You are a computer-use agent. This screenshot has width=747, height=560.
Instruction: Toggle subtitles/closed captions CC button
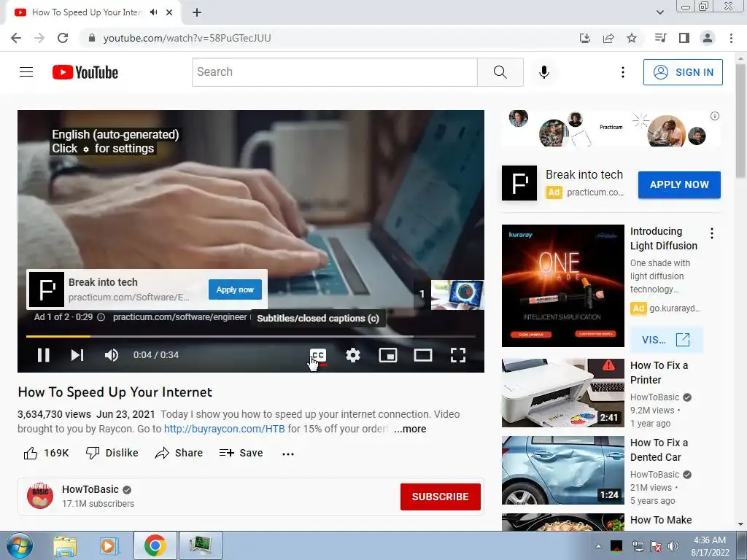tap(318, 355)
